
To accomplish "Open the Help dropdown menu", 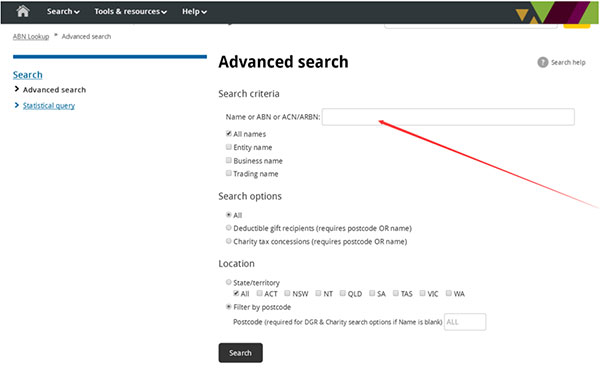I will coord(194,11).
